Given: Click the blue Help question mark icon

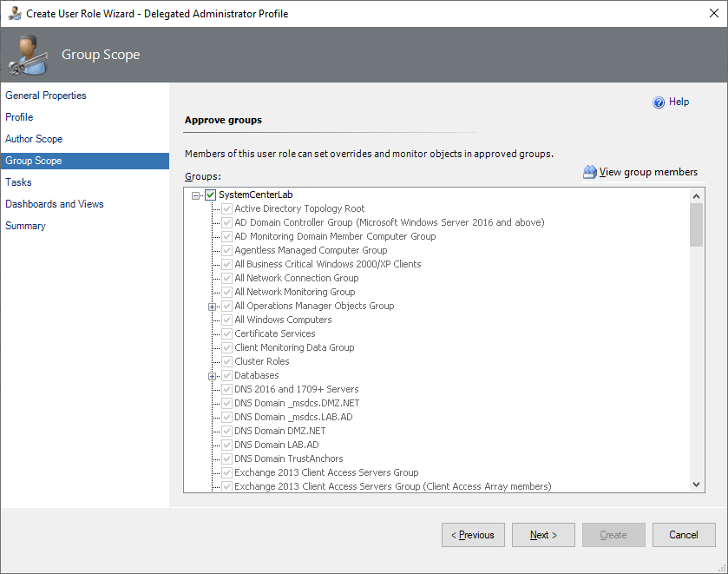Looking at the screenshot, I should tap(659, 102).
